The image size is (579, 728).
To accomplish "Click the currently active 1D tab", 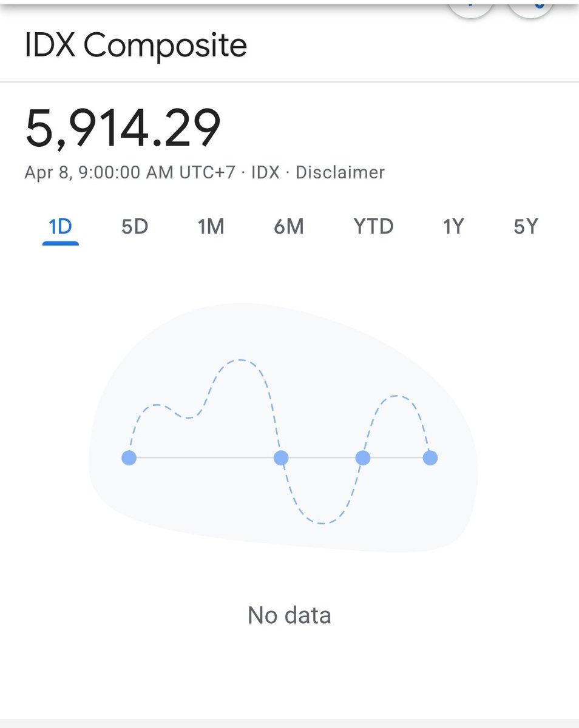I will 61,226.
